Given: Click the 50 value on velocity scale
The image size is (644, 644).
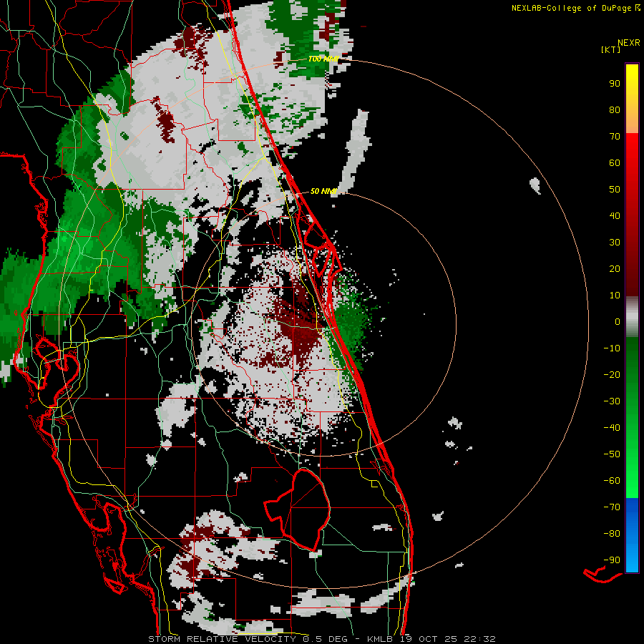Looking at the screenshot, I should pos(615,190).
